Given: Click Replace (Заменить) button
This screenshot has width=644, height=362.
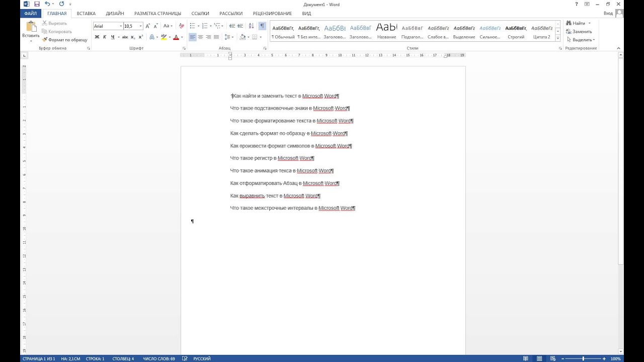Looking at the screenshot, I should coord(579,32).
